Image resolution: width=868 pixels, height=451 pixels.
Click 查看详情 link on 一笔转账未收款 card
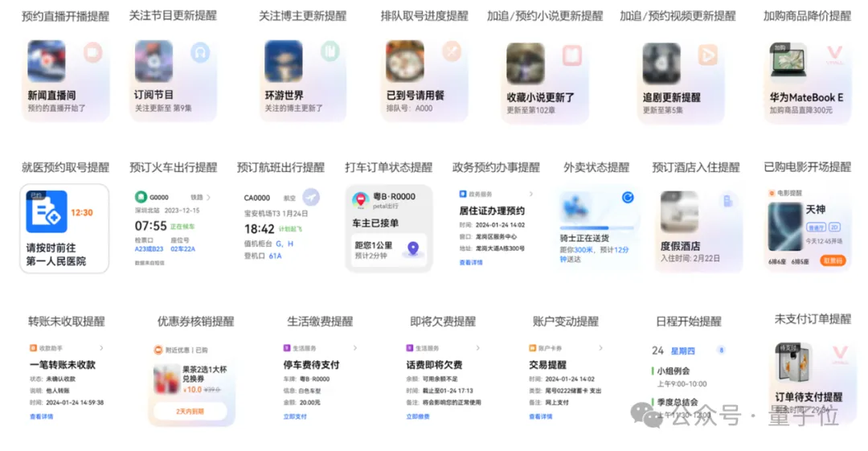tap(41, 416)
